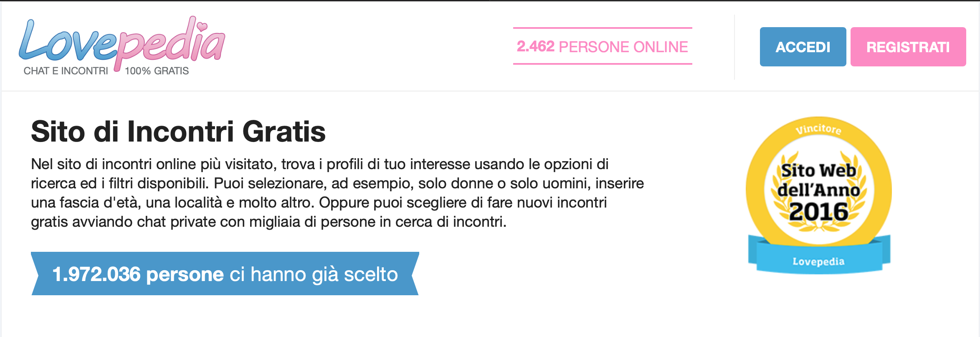
Task: Open the Sito Web dell'Anno 2016 badge
Action: pos(819,195)
